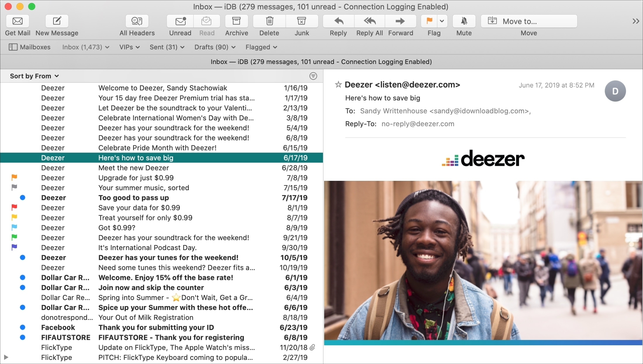Click unread dot on Welcome. Enjoy 15% off email
Image resolution: width=643 pixels, height=364 pixels.
click(23, 277)
